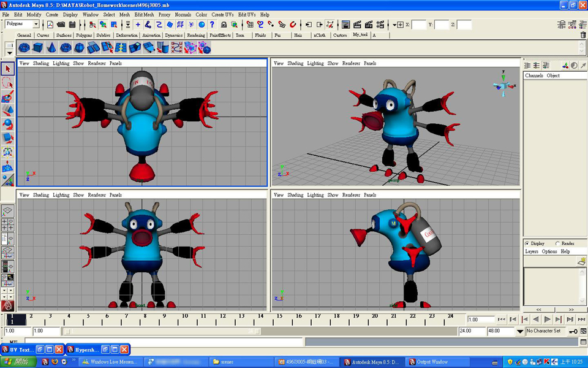Click the Snap to grids icon
Screen dimensions: 588x368
(250, 25)
